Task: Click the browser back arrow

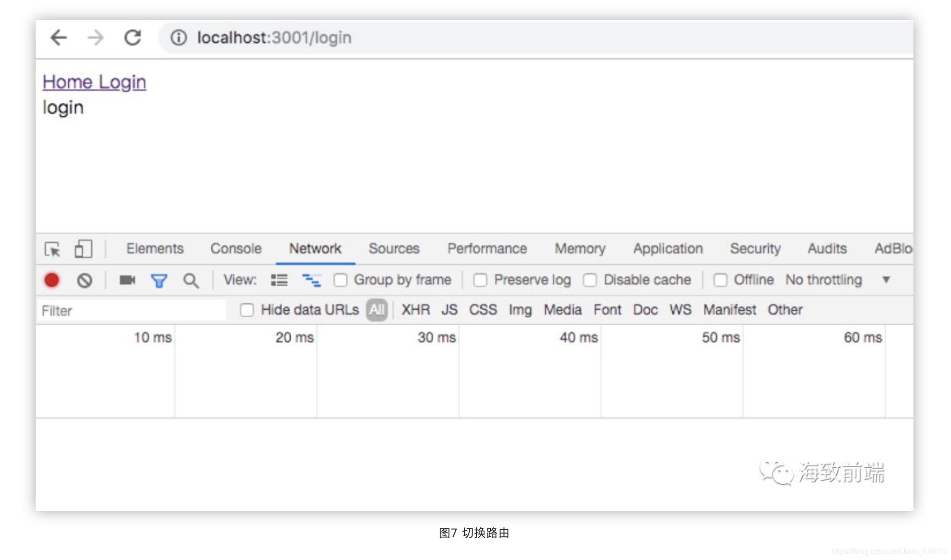Action: coord(59,38)
